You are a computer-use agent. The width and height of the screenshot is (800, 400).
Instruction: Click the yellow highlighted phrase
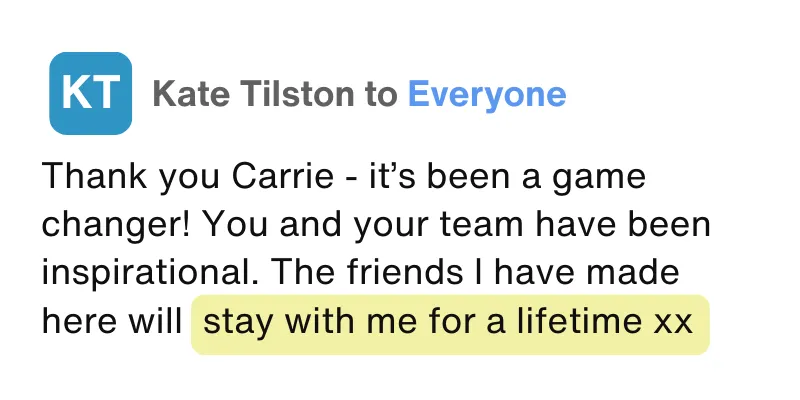(x=450, y=323)
